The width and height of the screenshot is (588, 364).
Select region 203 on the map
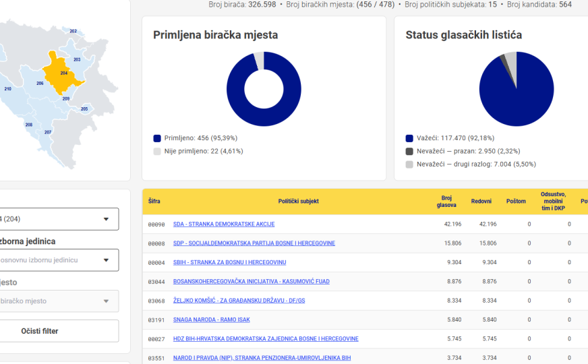coord(77,59)
